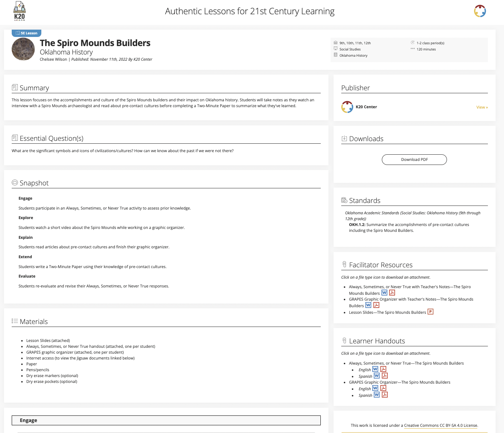Viewport: 504px width, 433px height.
Task: Download Spanish Word version of GRAPES learner handout
Action: click(x=377, y=395)
